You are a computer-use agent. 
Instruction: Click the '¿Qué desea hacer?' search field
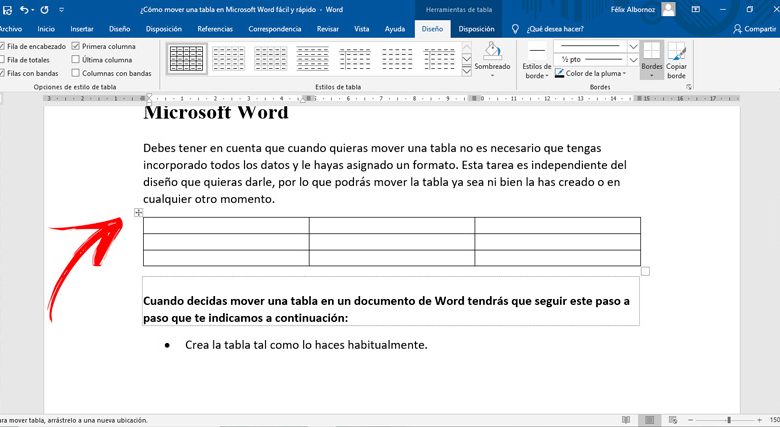[x=555, y=29]
